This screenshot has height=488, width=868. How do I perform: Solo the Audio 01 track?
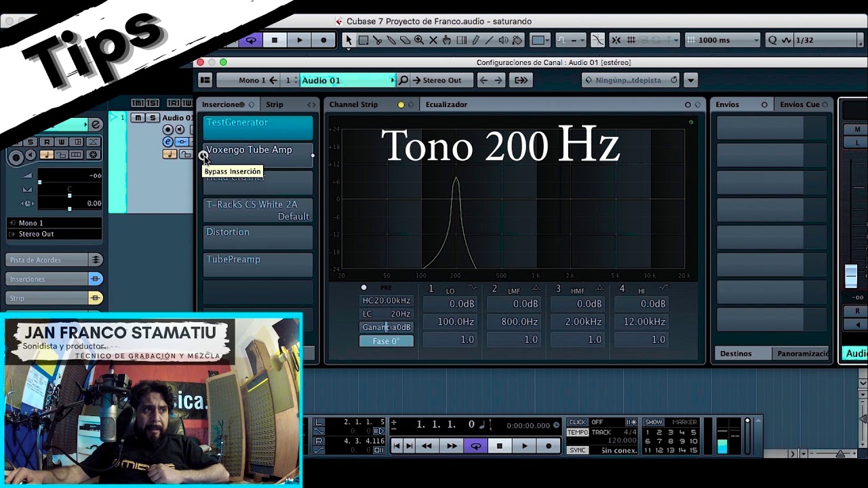[x=153, y=118]
